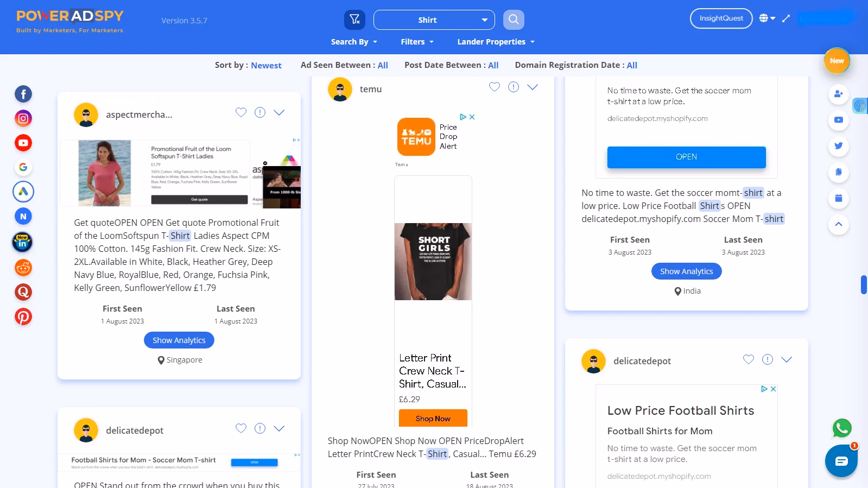Set Ad Seen Between All filter
Viewport: 868px width, 488px height.
pos(383,66)
